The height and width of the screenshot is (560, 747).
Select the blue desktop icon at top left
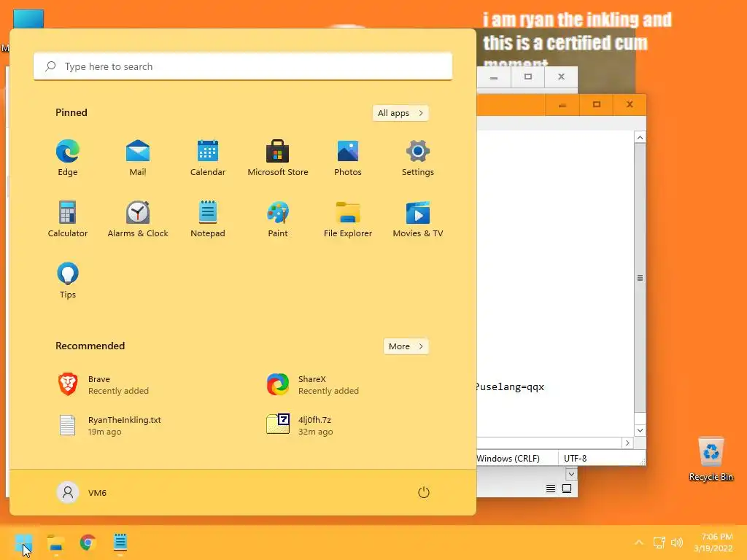pyautogui.click(x=28, y=19)
